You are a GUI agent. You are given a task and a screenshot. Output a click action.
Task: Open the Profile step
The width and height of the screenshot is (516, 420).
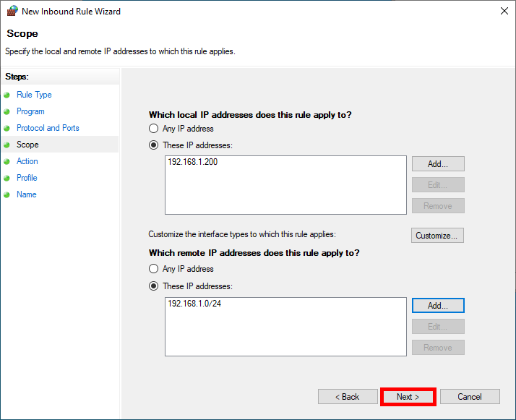pyautogui.click(x=27, y=178)
